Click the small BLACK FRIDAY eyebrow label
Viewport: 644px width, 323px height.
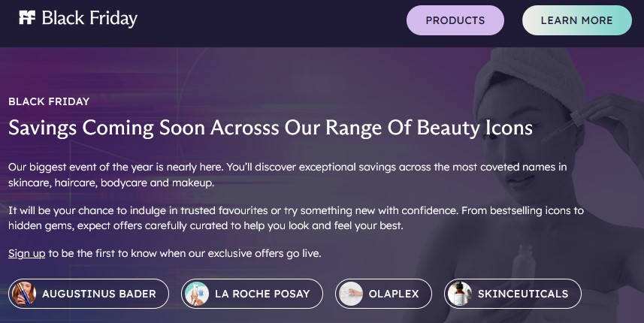(49, 101)
